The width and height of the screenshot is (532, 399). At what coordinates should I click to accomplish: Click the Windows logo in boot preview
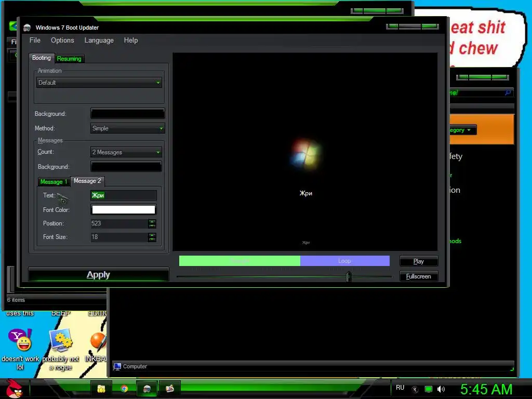305,155
